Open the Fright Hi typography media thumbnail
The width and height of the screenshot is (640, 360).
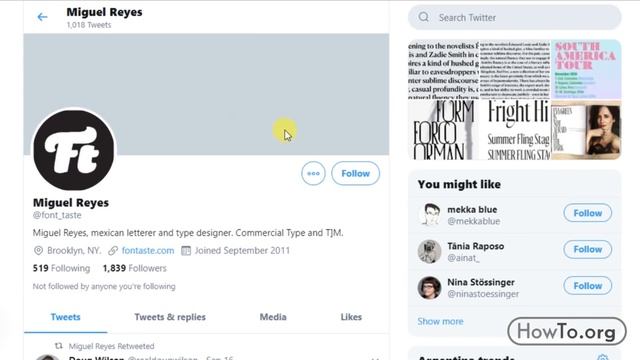[515, 130]
